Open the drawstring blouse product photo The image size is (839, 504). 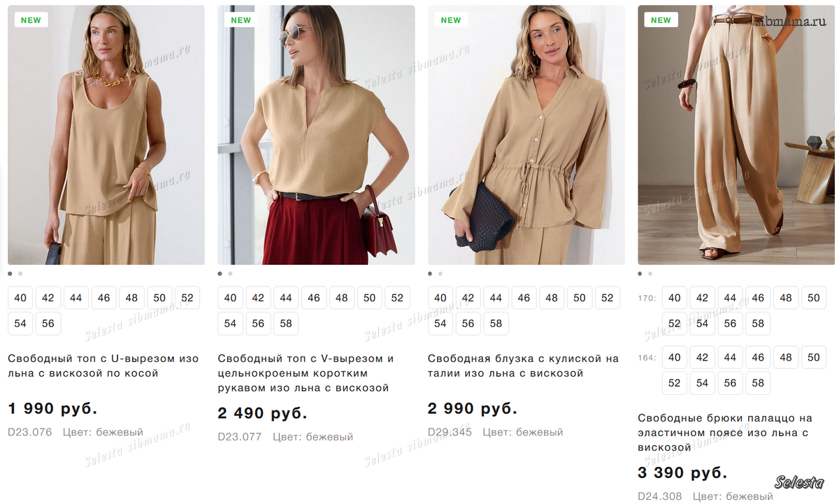(x=526, y=135)
